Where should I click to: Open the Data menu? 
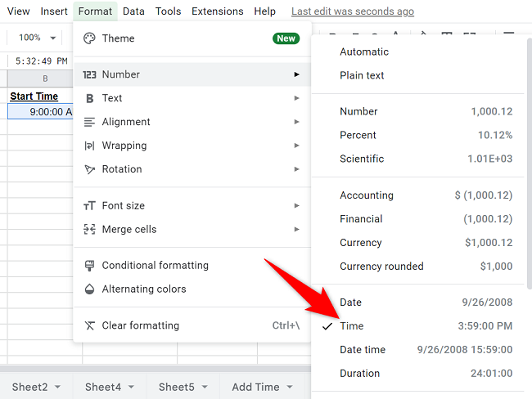click(x=133, y=11)
